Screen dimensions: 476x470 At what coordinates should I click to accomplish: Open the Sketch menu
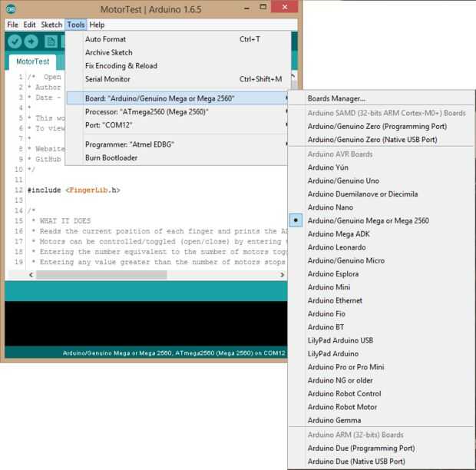coord(51,25)
